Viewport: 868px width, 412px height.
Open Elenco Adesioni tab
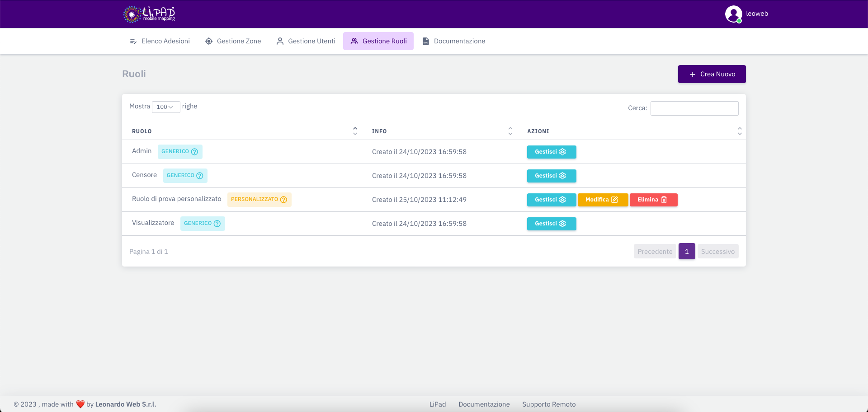(x=160, y=41)
